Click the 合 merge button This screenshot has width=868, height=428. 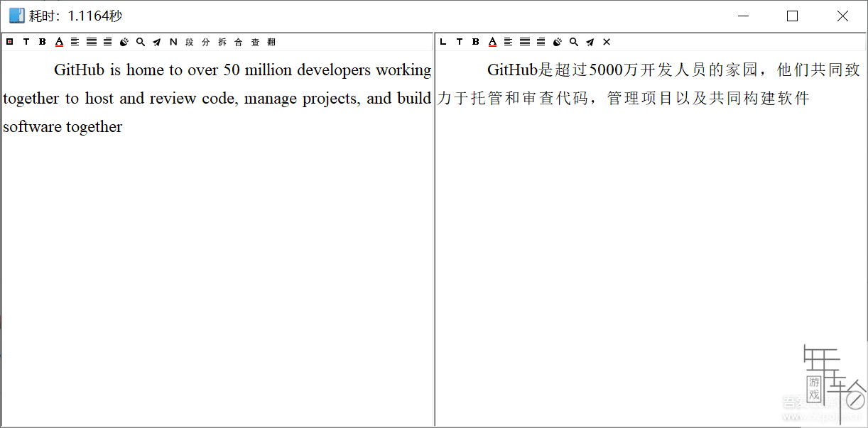[x=239, y=42]
